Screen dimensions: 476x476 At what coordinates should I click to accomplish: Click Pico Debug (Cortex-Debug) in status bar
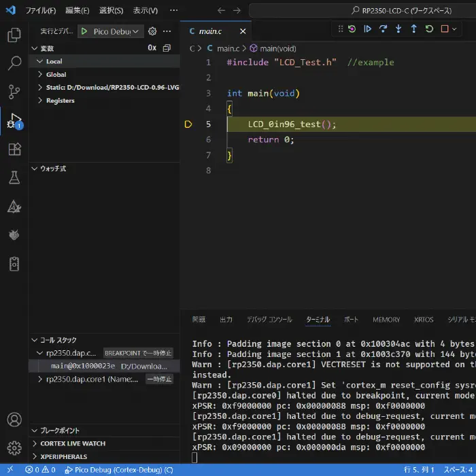tap(119, 470)
